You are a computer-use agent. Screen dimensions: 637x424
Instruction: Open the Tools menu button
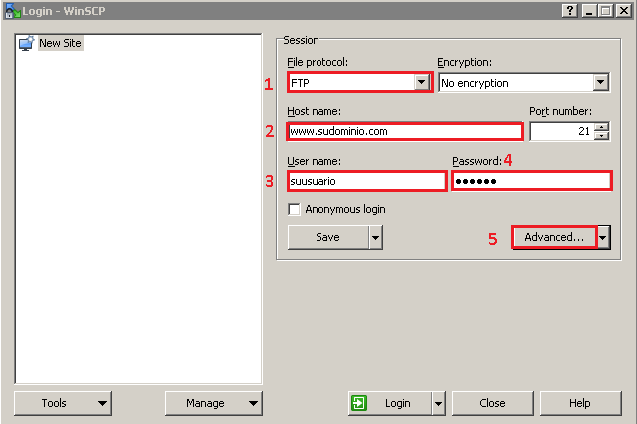63,403
